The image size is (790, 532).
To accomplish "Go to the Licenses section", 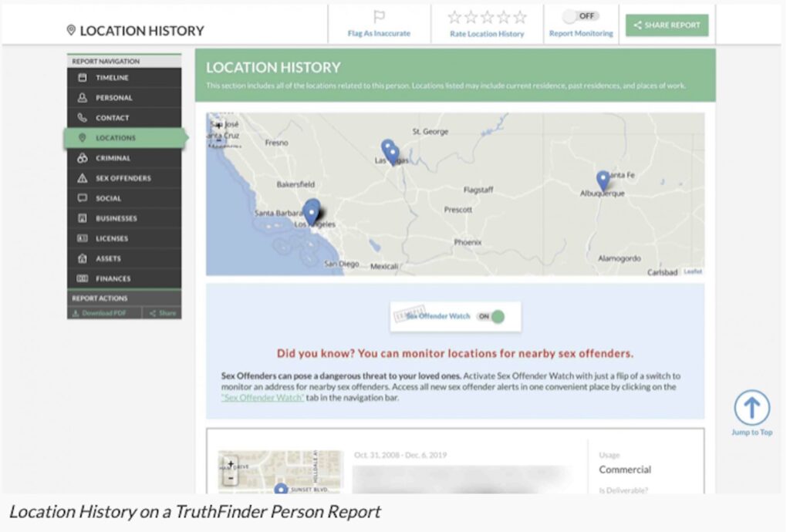I will [124, 238].
